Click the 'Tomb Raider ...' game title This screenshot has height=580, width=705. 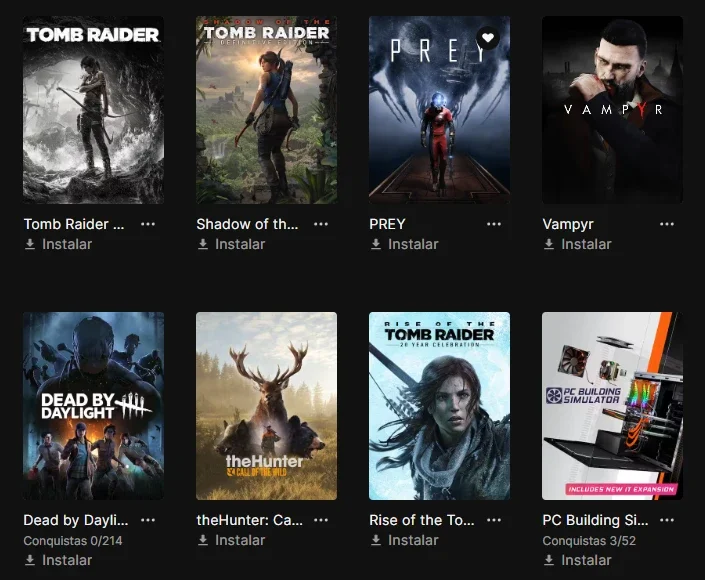coord(74,224)
